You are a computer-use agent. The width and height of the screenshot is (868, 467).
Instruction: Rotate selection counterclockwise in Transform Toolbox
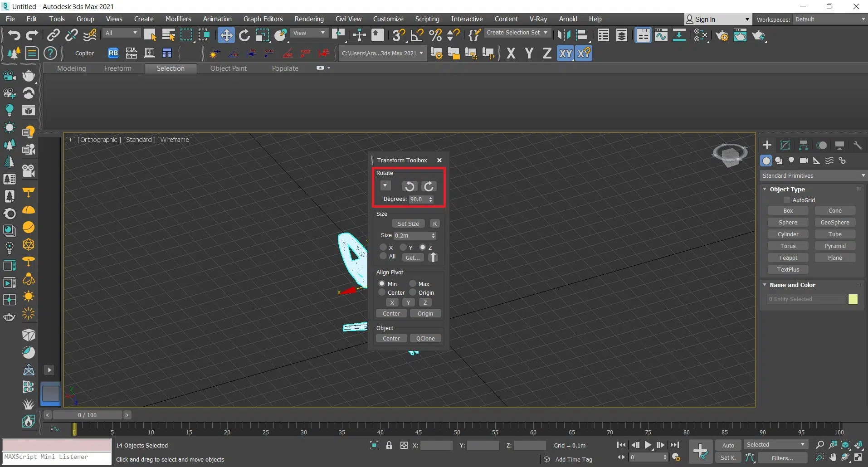409,186
